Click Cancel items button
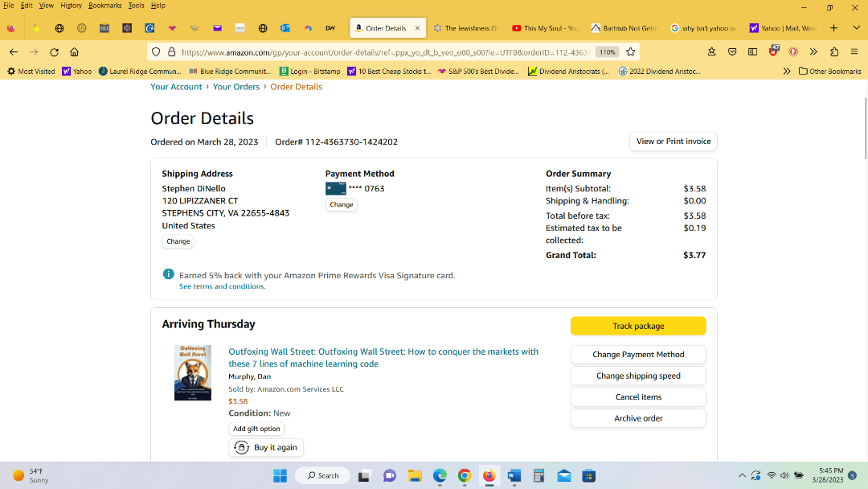Image resolution: width=868 pixels, height=489 pixels. (x=638, y=397)
